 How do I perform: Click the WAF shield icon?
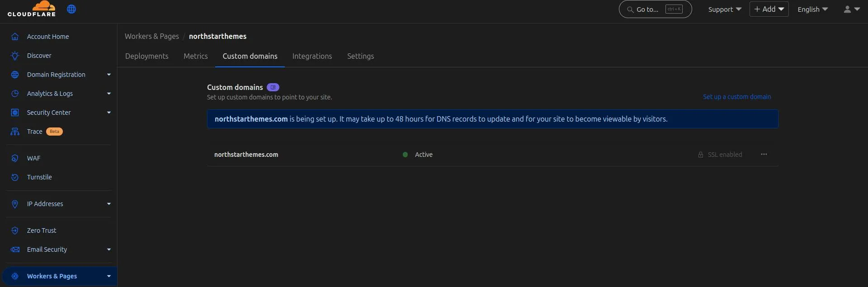point(15,158)
